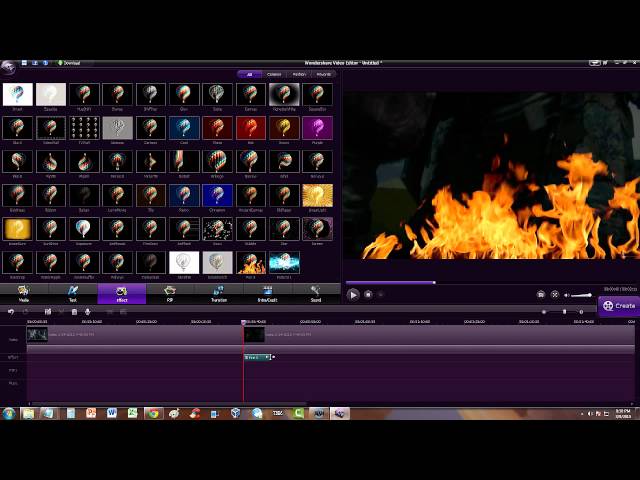Filter effects by Common tab
The image size is (640, 480).
coord(274,74)
